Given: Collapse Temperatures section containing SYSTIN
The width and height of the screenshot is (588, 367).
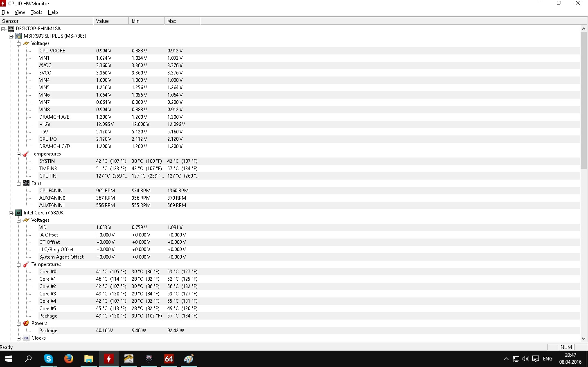Looking at the screenshot, I should [x=18, y=154].
